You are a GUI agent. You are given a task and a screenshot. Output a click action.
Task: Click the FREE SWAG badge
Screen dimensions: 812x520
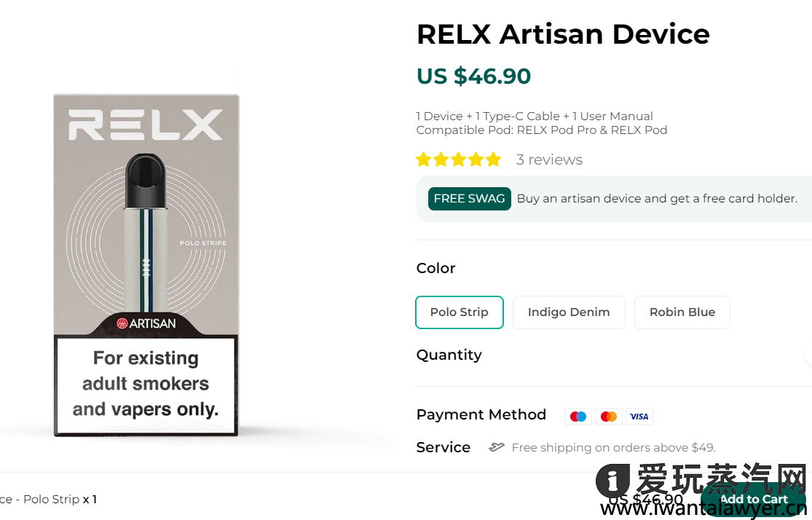click(x=469, y=199)
